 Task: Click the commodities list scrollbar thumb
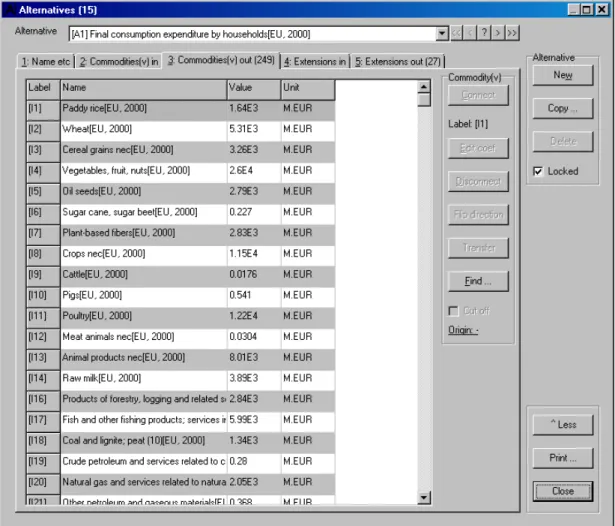(424, 100)
